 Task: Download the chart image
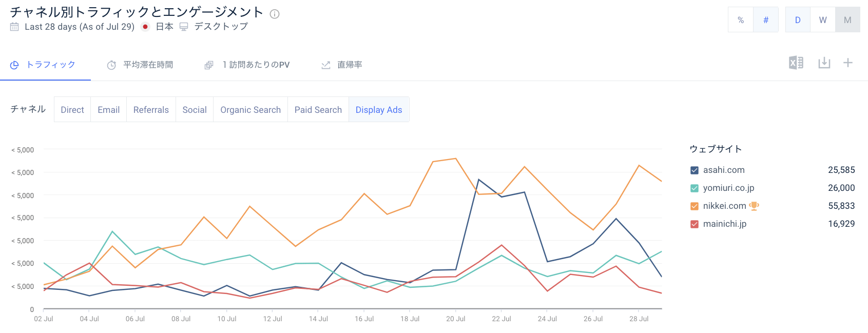tap(824, 63)
